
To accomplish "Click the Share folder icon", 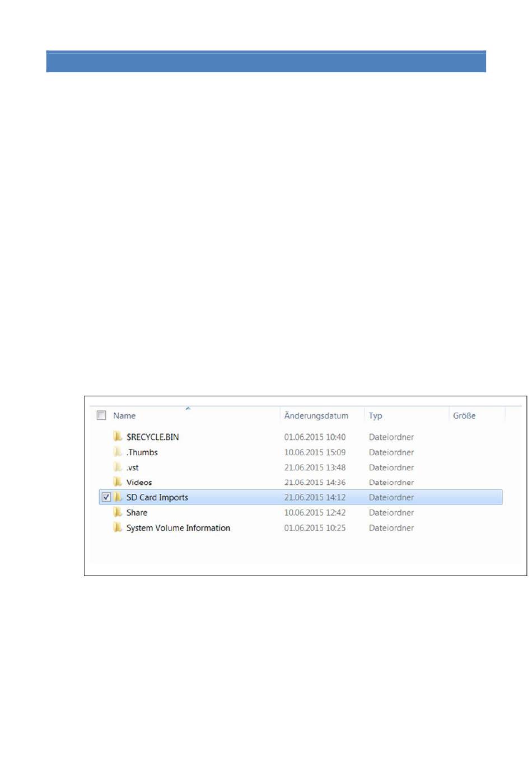I will pyautogui.click(x=118, y=512).
